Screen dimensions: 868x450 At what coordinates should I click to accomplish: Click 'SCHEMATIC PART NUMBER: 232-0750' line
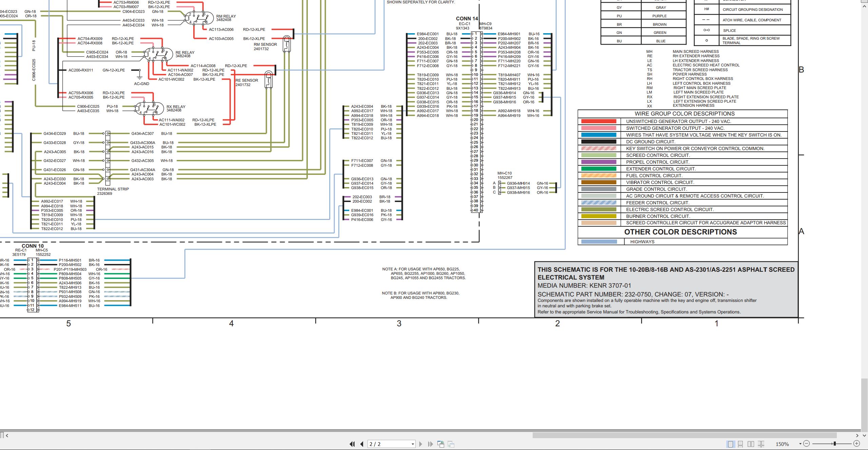tap(633, 294)
